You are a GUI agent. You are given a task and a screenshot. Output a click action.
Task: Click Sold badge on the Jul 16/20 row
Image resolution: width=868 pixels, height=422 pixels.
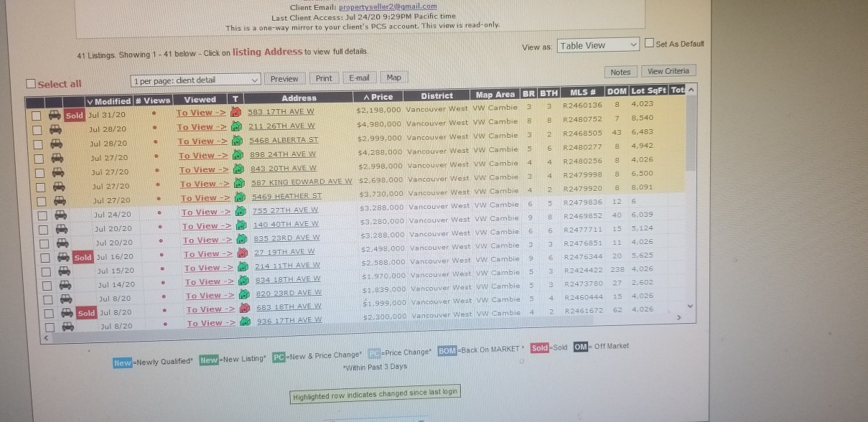tap(83, 257)
